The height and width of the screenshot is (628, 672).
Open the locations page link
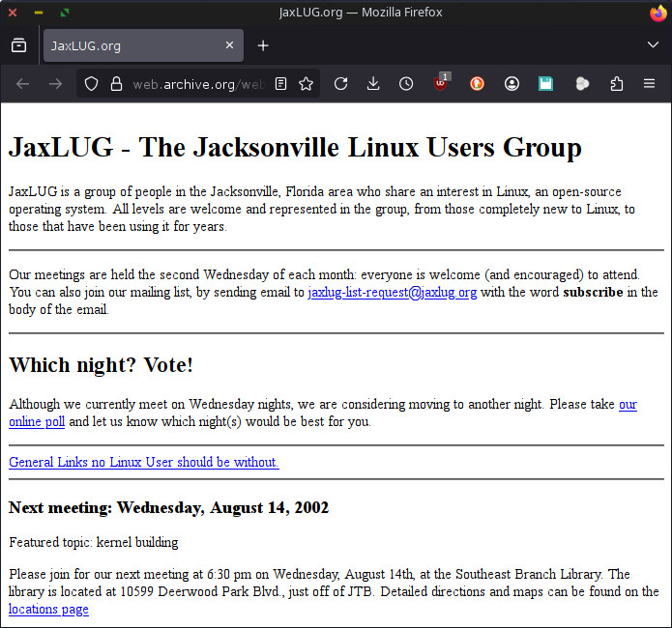pos(48,609)
